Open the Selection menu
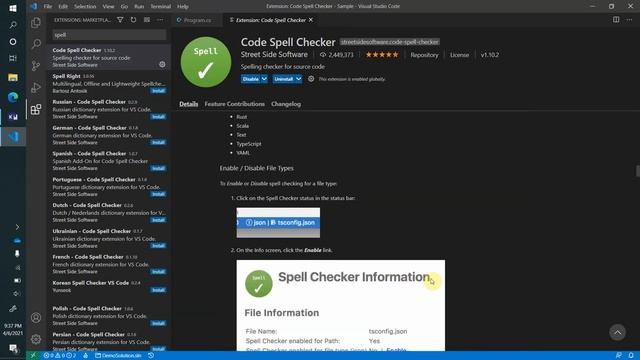The image size is (640, 360). 85,6
